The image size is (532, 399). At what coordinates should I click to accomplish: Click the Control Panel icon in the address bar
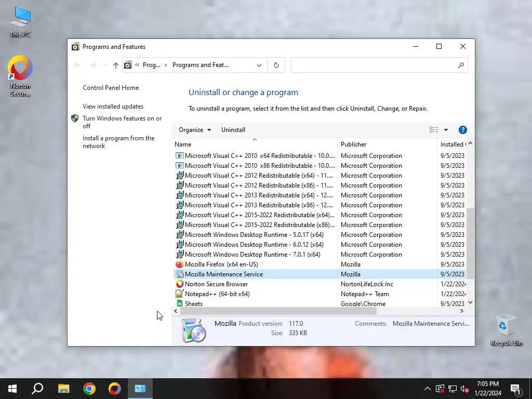point(128,65)
